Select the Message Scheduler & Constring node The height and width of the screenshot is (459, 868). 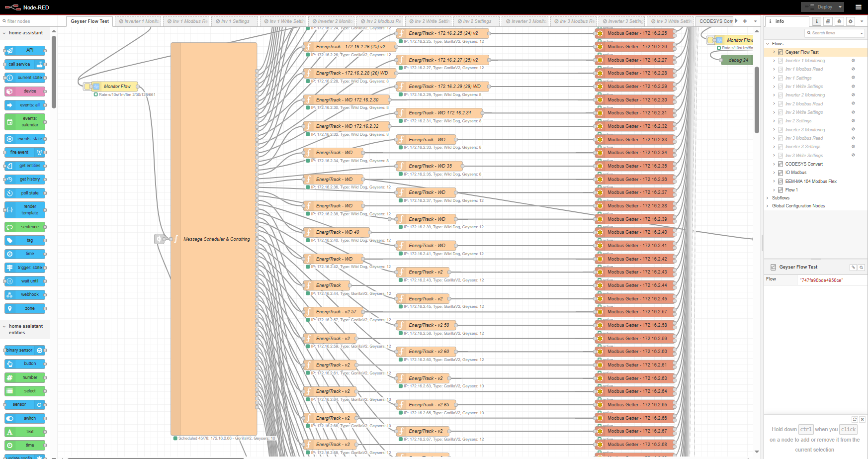point(214,239)
